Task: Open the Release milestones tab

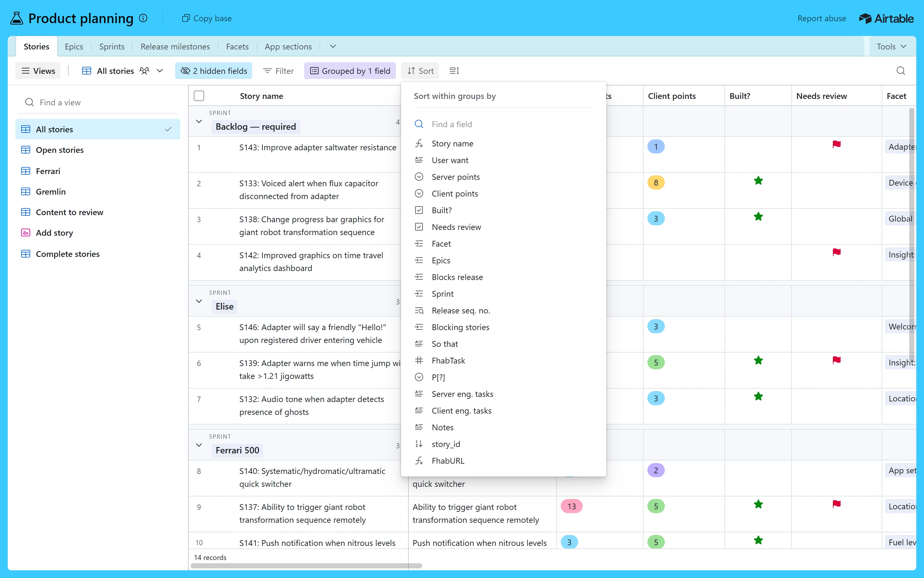Action: pos(175,46)
